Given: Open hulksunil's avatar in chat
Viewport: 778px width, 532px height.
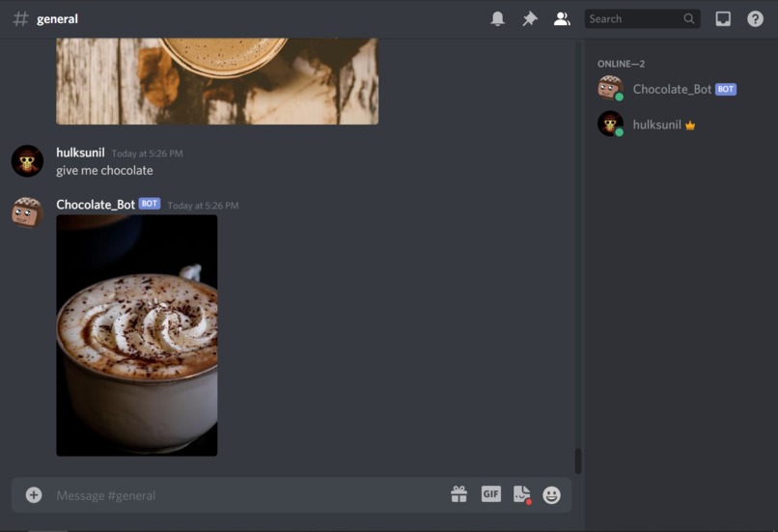Looking at the screenshot, I should [27, 161].
